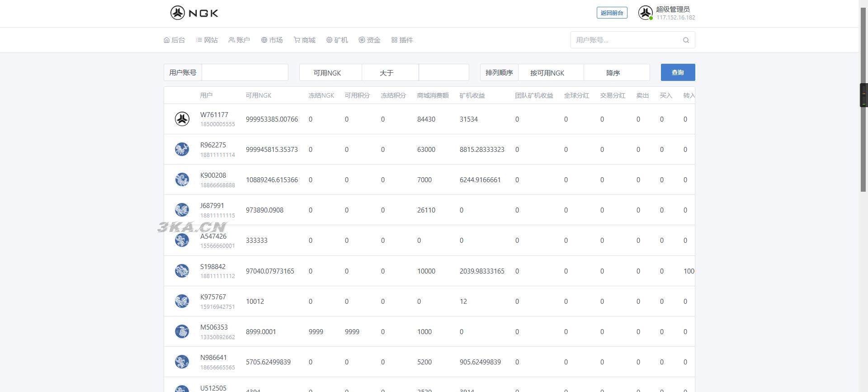Open the 矿机 menu

tap(337, 40)
